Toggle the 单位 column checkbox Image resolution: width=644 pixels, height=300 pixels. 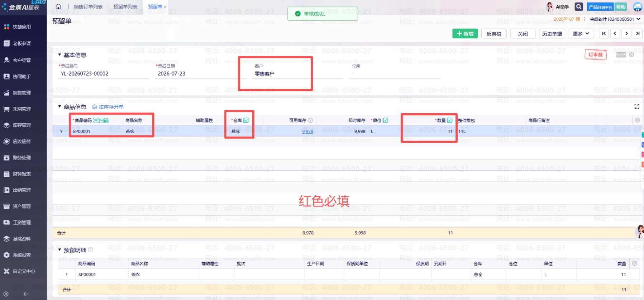[386, 120]
